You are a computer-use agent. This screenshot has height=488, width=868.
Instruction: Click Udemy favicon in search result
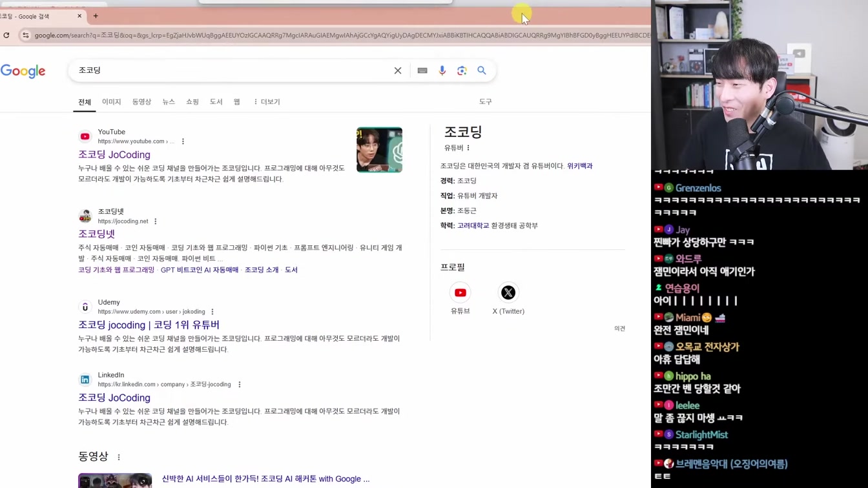(x=85, y=307)
